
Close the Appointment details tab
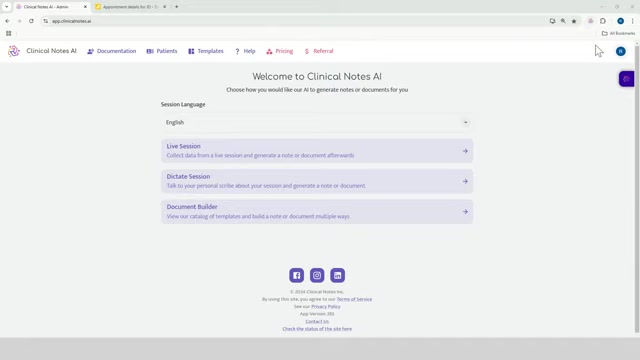point(164,7)
